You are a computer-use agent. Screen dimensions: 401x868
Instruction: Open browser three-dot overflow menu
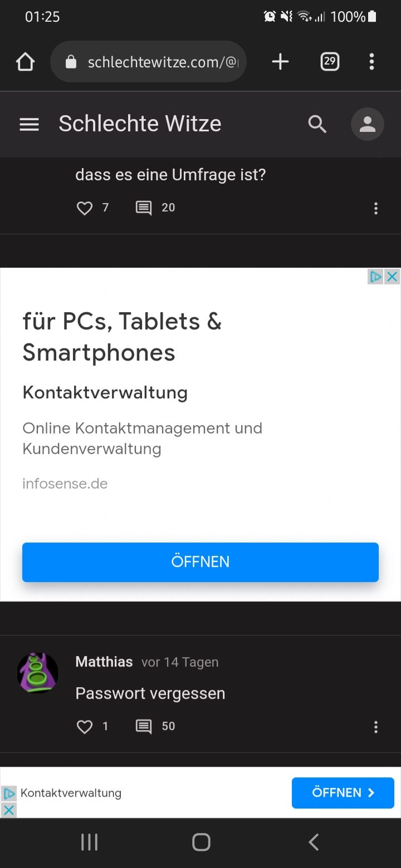click(371, 62)
